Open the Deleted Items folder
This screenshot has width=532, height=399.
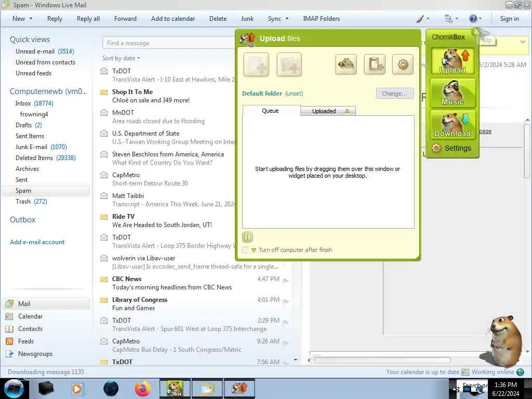click(46, 158)
